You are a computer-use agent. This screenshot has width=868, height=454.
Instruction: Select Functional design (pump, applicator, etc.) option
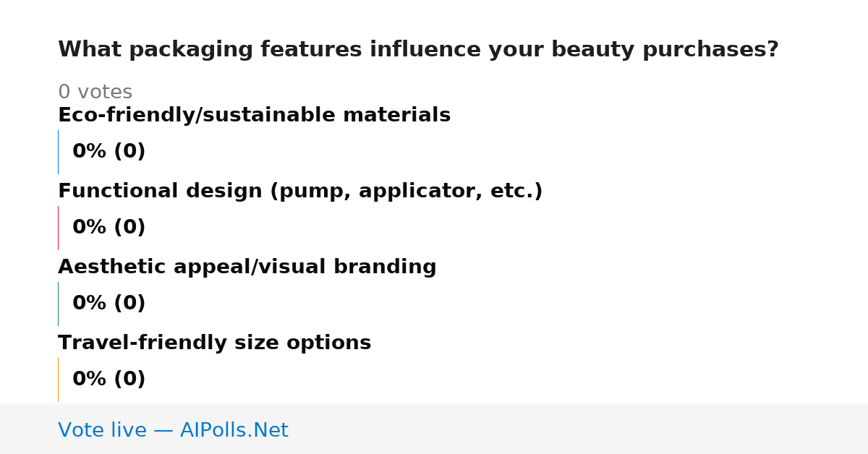click(300, 191)
